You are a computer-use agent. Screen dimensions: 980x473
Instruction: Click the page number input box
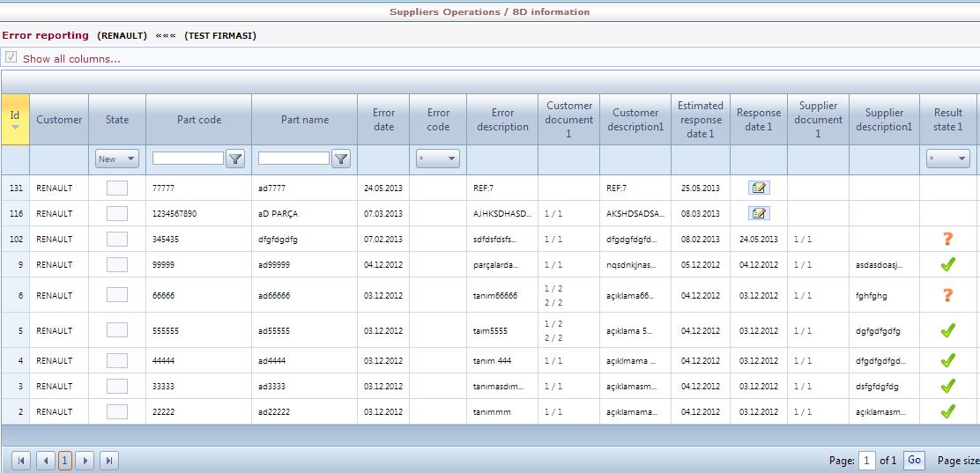[867, 462]
